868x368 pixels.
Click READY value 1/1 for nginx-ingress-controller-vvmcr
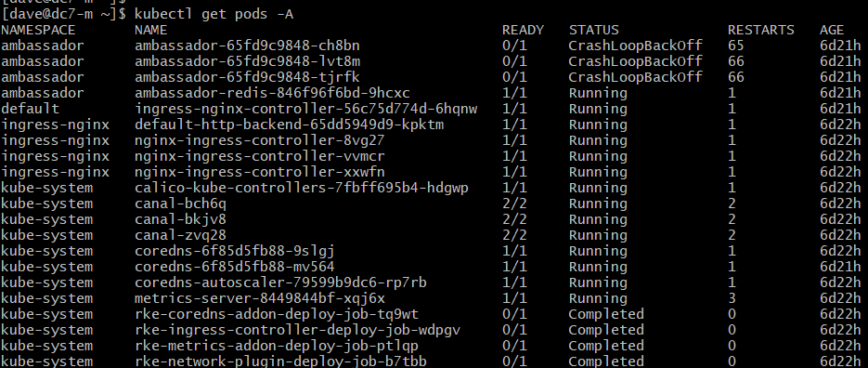point(514,156)
